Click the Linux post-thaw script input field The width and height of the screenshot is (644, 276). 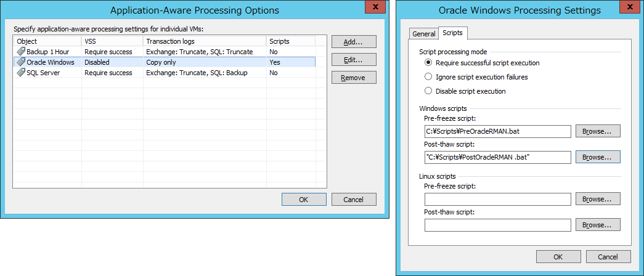[498, 225]
